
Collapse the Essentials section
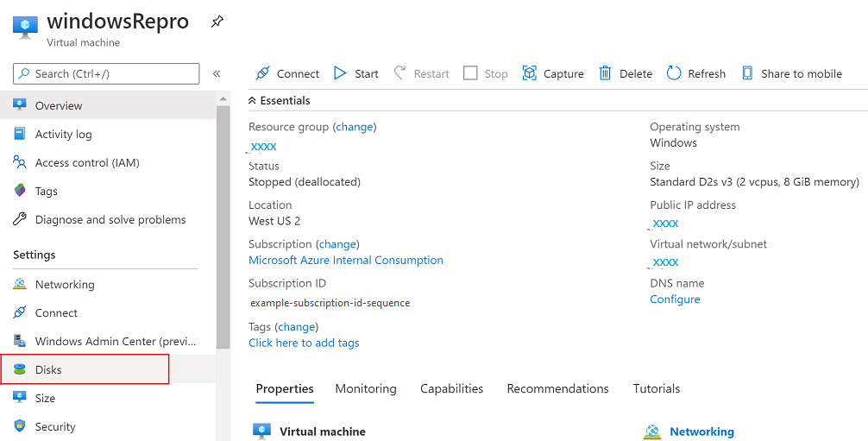tap(253, 100)
